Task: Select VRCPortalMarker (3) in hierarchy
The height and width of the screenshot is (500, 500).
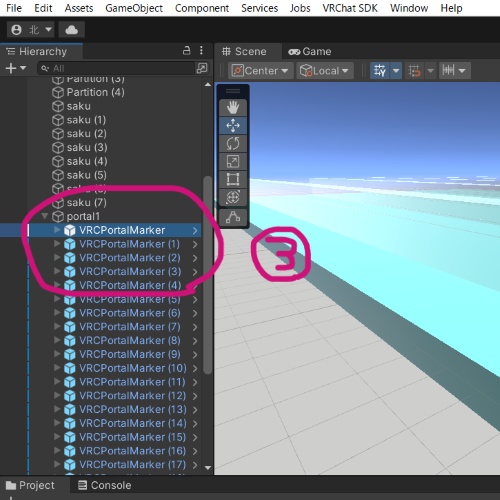Action: (x=130, y=272)
